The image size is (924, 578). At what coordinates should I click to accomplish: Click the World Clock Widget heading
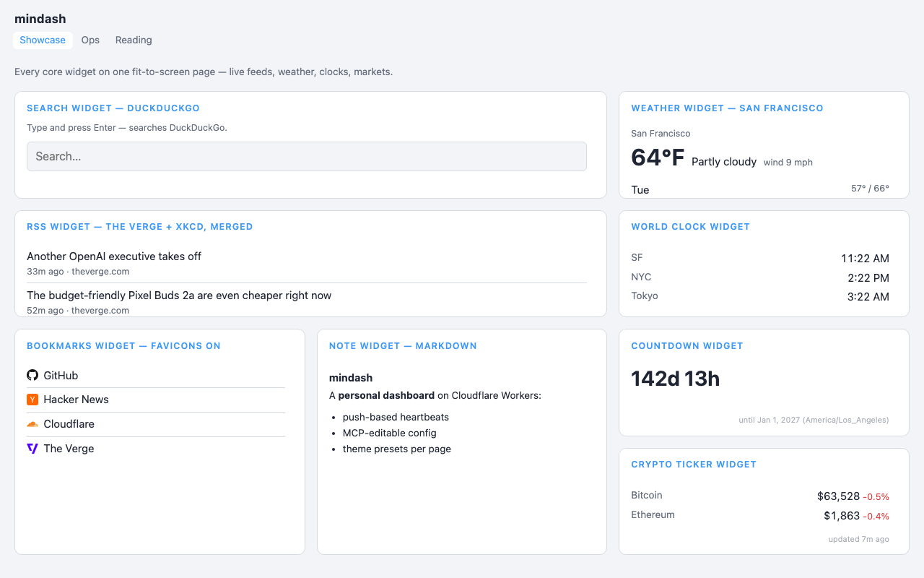(x=690, y=227)
